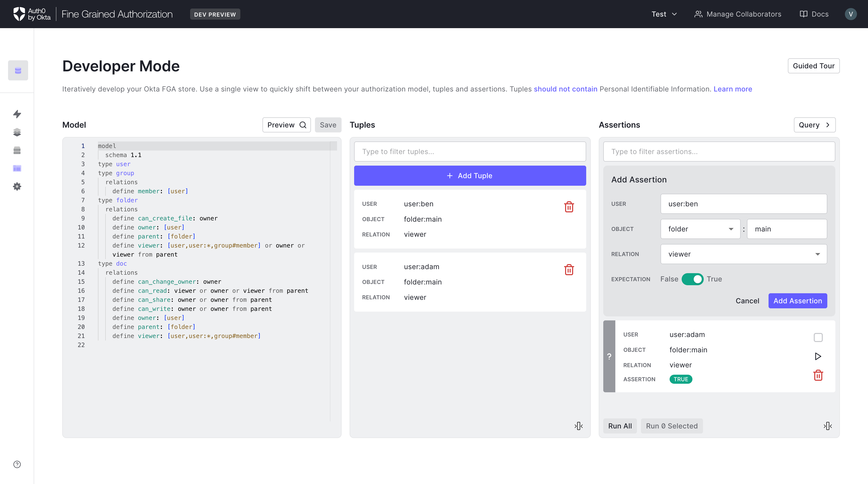Open the Docs link
Screen dimensions: 868x484
[814, 14]
